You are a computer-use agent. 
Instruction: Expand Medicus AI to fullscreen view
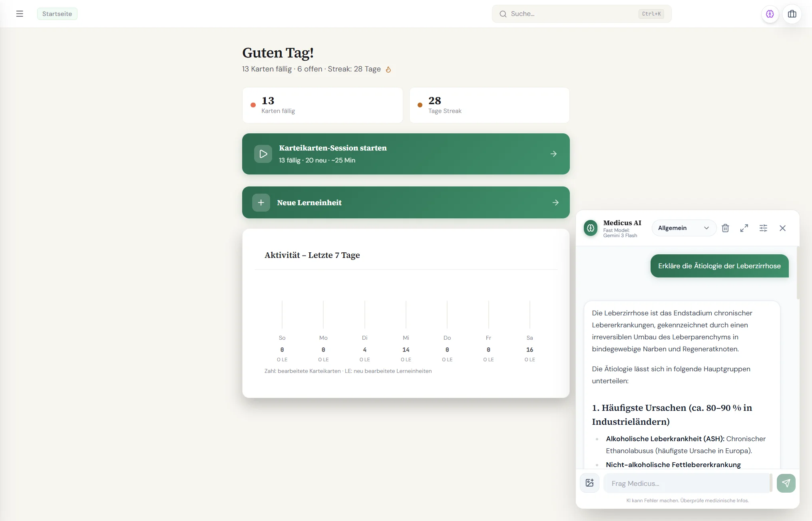coord(744,228)
